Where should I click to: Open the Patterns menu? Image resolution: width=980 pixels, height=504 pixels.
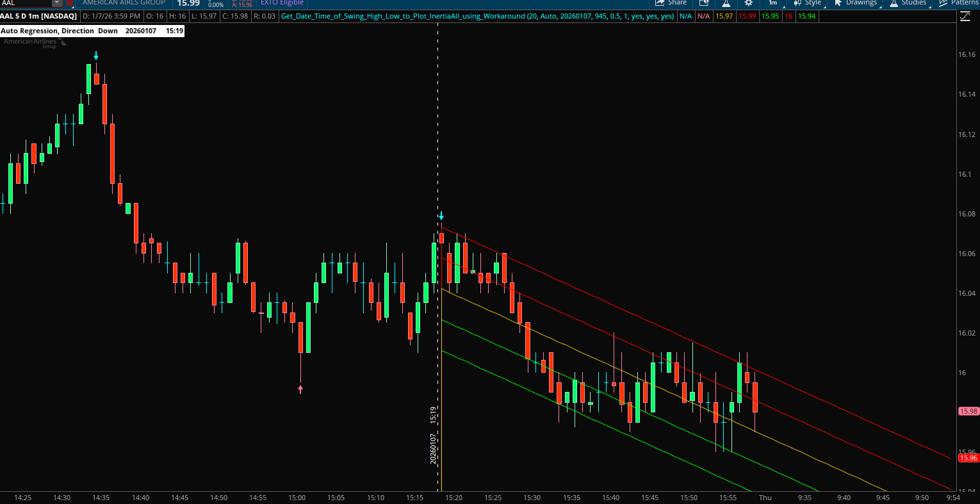pyautogui.click(x=960, y=3)
